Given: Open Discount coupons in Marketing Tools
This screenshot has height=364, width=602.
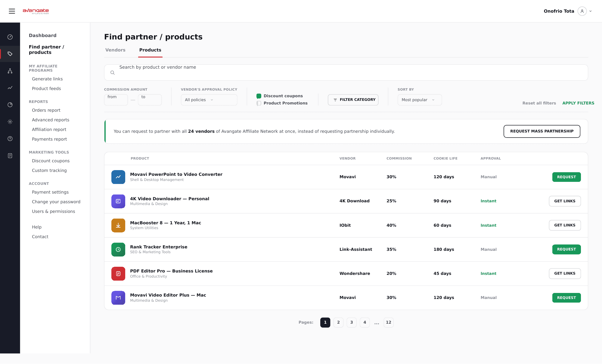Looking at the screenshot, I should tap(51, 161).
